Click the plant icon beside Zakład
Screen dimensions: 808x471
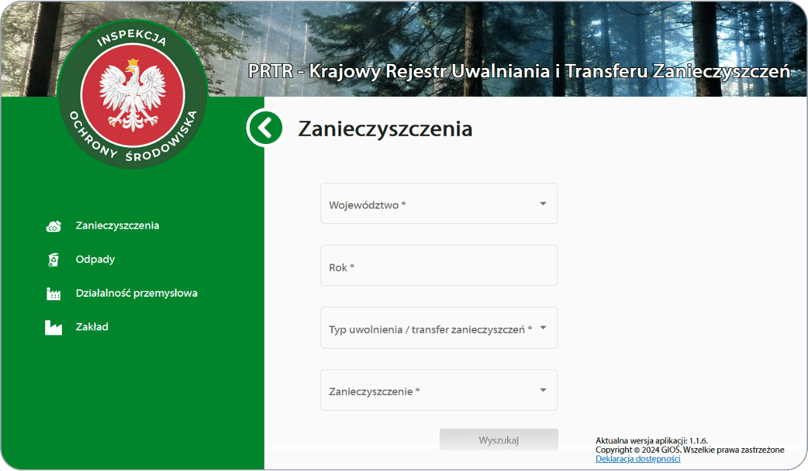[x=54, y=327]
